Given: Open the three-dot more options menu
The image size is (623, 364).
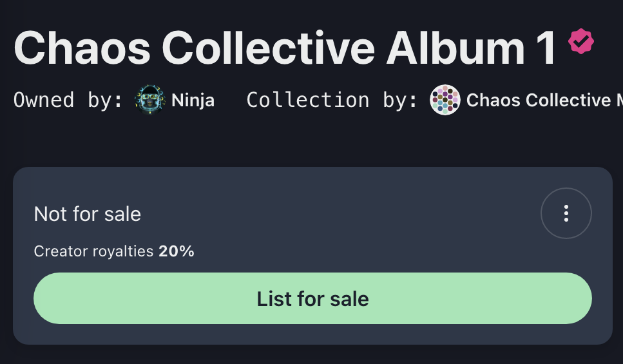Looking at the screenshot, I should pos(566,213).
